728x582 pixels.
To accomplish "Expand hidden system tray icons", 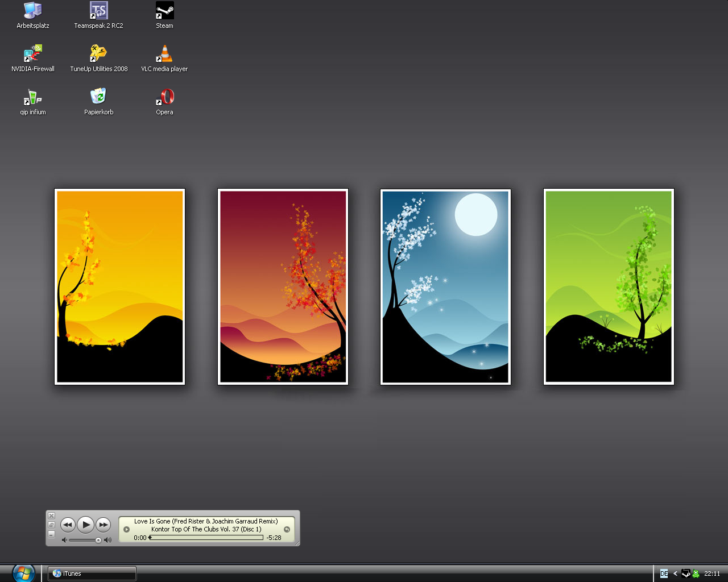I will tap(675, 573).
